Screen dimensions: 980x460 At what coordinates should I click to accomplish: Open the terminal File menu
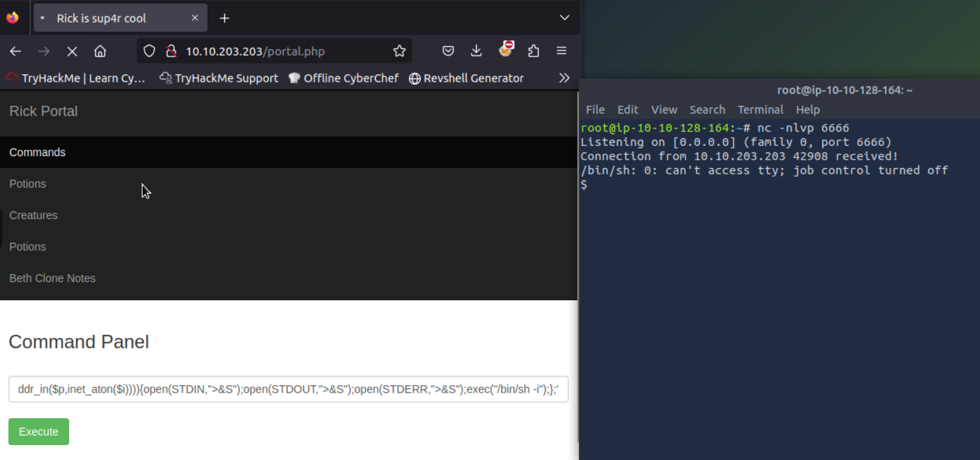[595, 109]
